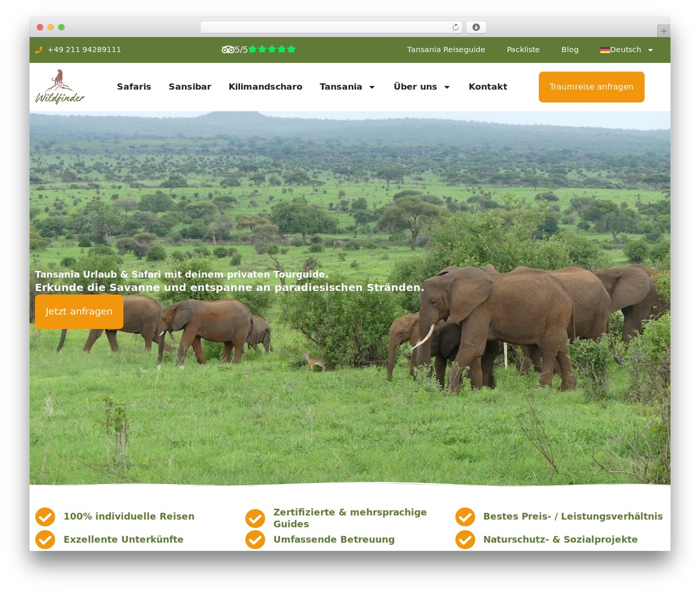Open the Sansibar menu item
Screen dimensions: 700x593
click(190, 86)
